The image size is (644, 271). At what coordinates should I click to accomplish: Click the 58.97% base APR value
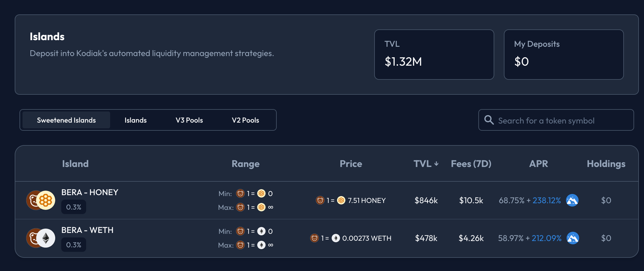(x=511, y=238)
